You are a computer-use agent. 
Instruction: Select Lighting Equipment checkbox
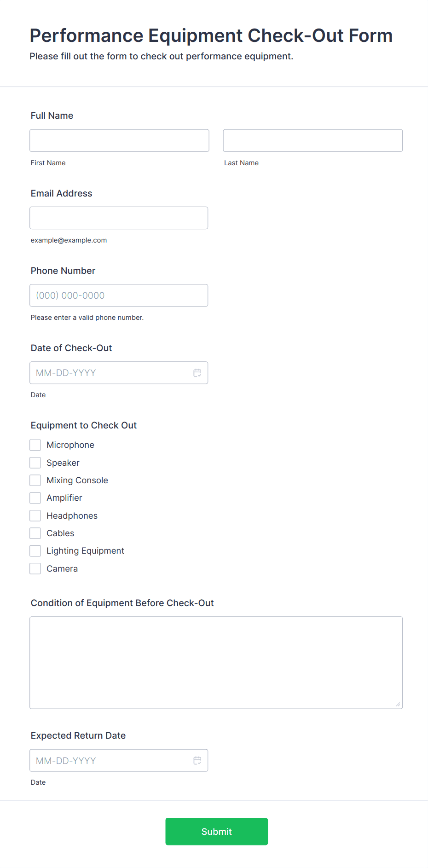pyautogui.click(x=35, y=551)
